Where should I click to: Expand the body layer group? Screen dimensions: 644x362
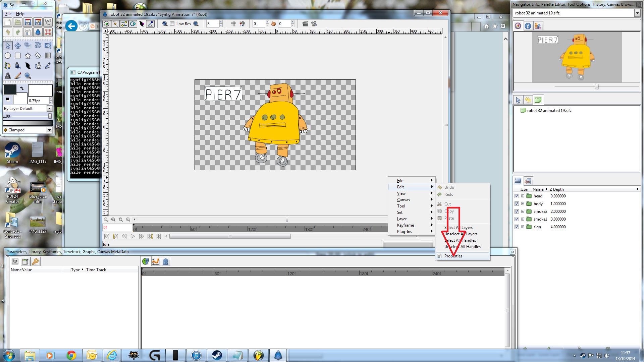coord(523,204)
